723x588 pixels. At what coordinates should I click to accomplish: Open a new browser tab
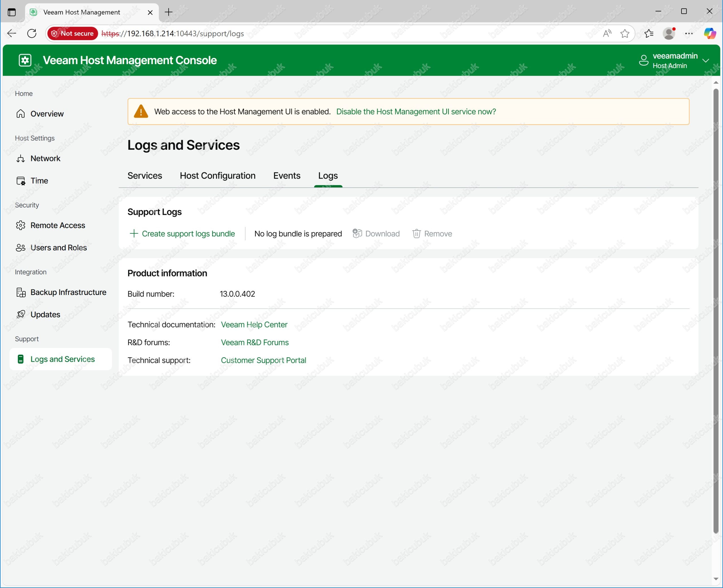169,12
